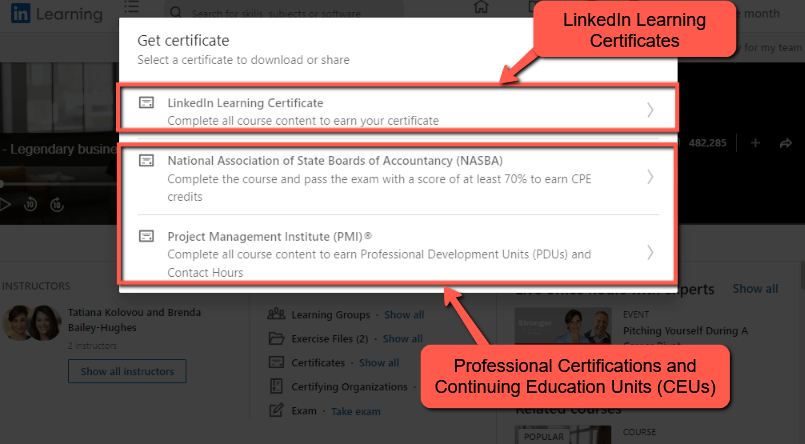The width and height of the screenshot is (805, 444).
Task: Open the PMI option chevron
Action: coord(650,252)
